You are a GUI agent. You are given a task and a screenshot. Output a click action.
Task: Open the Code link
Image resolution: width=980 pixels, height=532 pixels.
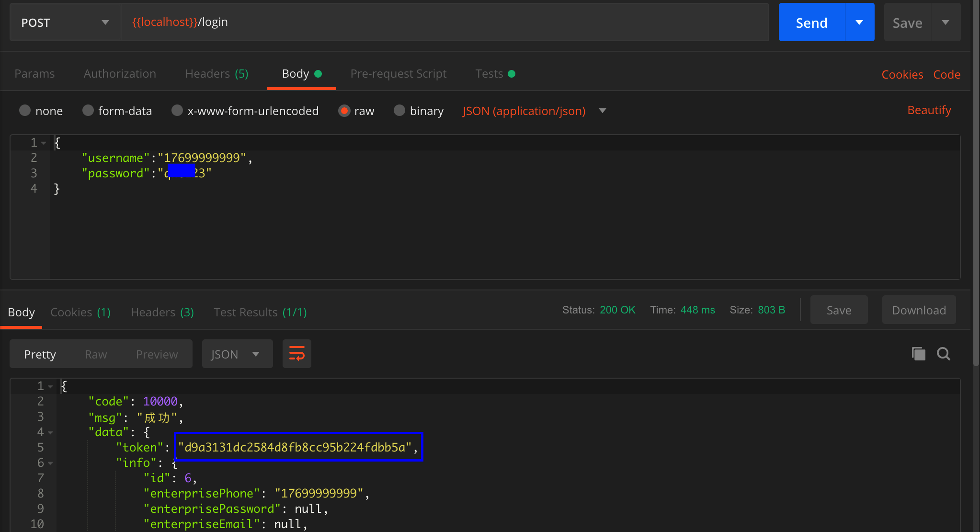pyautogui.click(x=946, y=74)
